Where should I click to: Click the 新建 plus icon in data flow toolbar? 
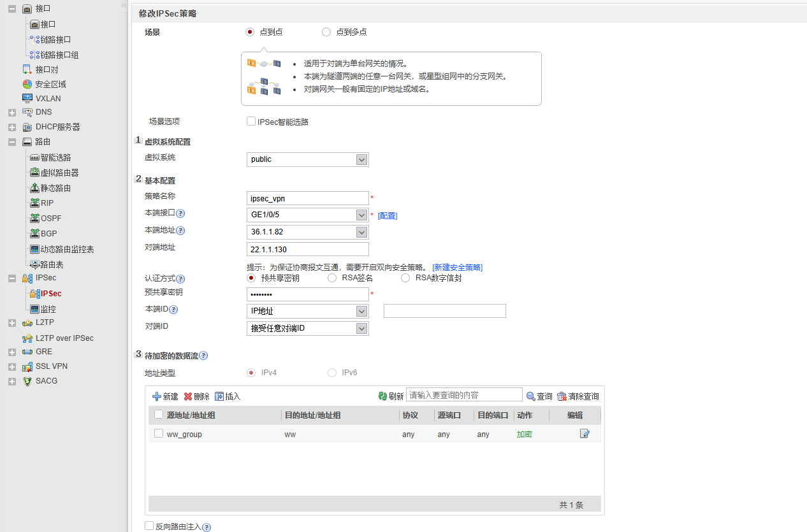click(x=157, y=396)
